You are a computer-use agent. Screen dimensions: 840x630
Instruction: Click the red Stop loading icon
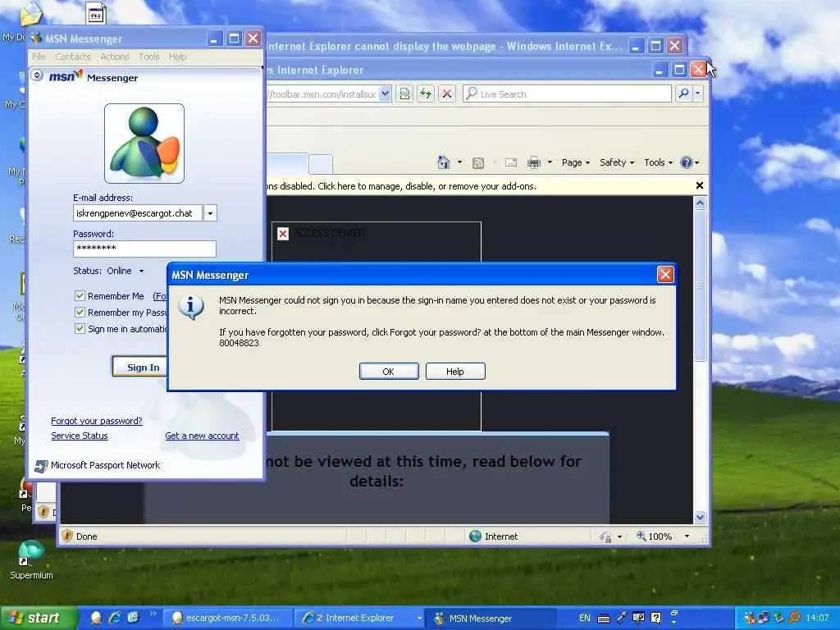pyautogui.click(x=447, y=94)
